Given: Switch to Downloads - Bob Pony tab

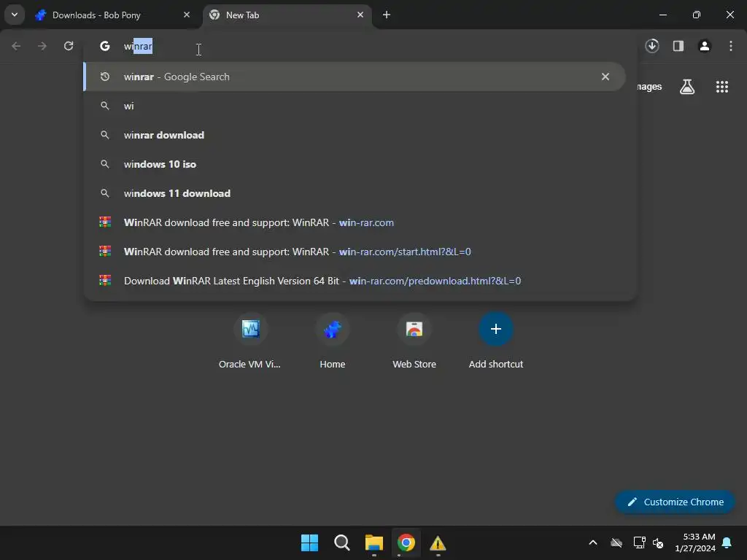Looking at the screenshot, I should coord(113,15).
